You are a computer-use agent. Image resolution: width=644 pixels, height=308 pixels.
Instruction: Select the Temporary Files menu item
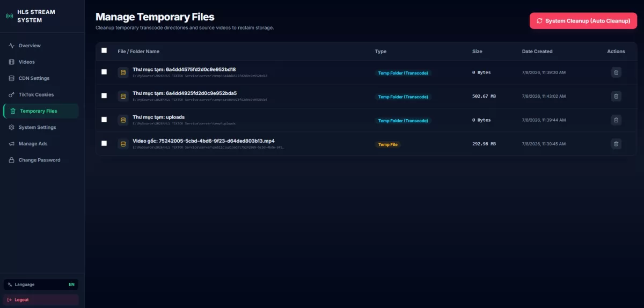(41, 111)
